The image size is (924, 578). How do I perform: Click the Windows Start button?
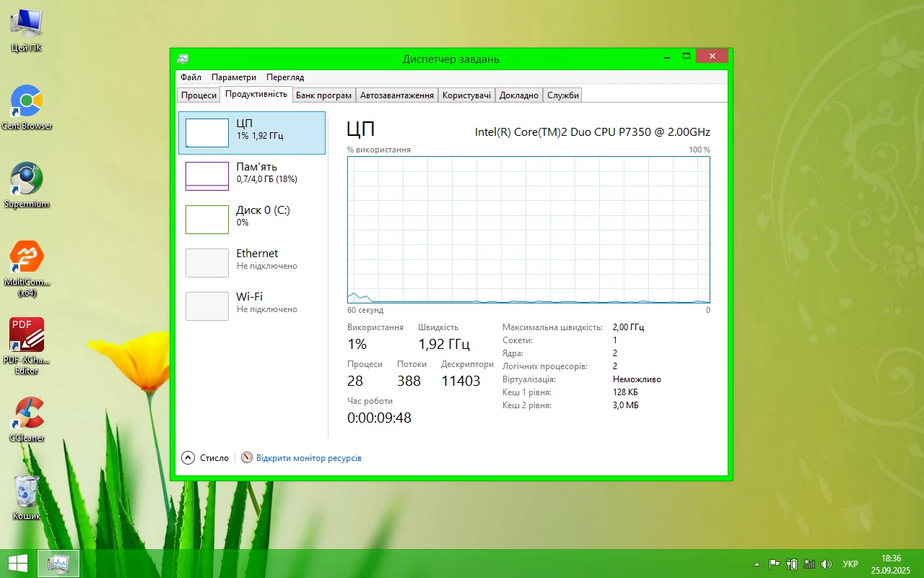click(17, 564)
